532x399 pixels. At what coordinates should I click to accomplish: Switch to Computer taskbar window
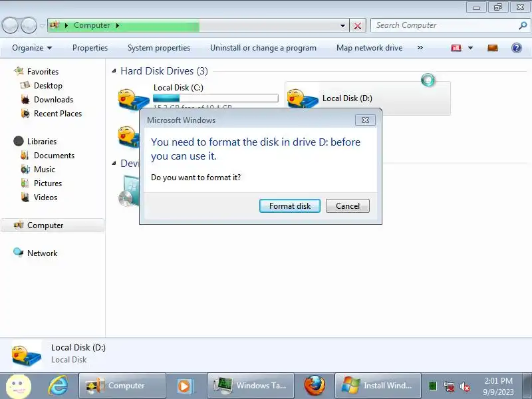122,386
